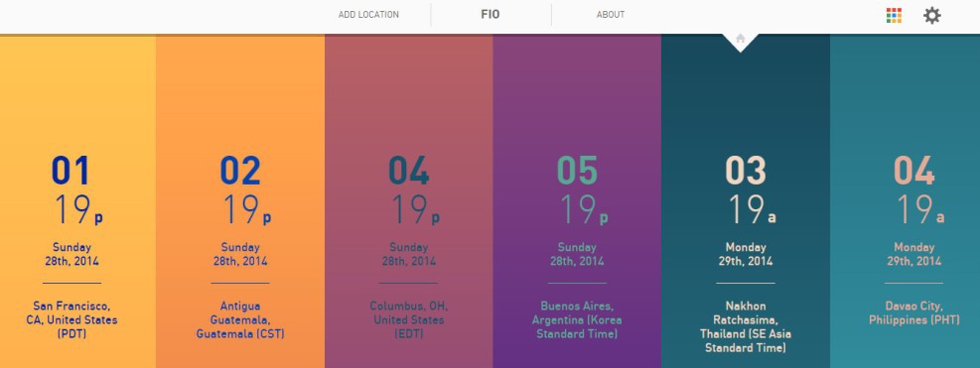The height and width of the screenshot is (368, 980).
Task: Click Sunday 28th, 2014 date under Columbus
Action: 409,254
